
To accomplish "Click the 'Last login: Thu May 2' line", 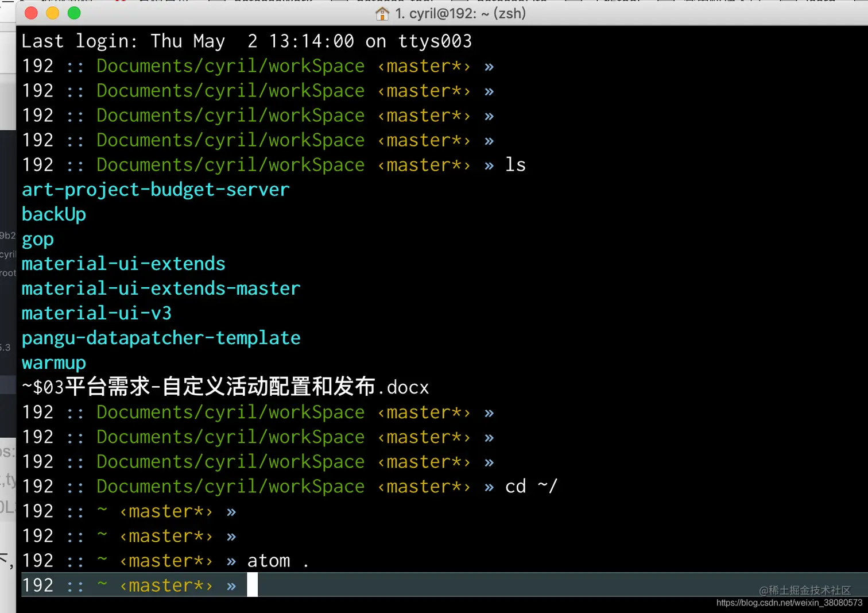I will click(247, 41).
